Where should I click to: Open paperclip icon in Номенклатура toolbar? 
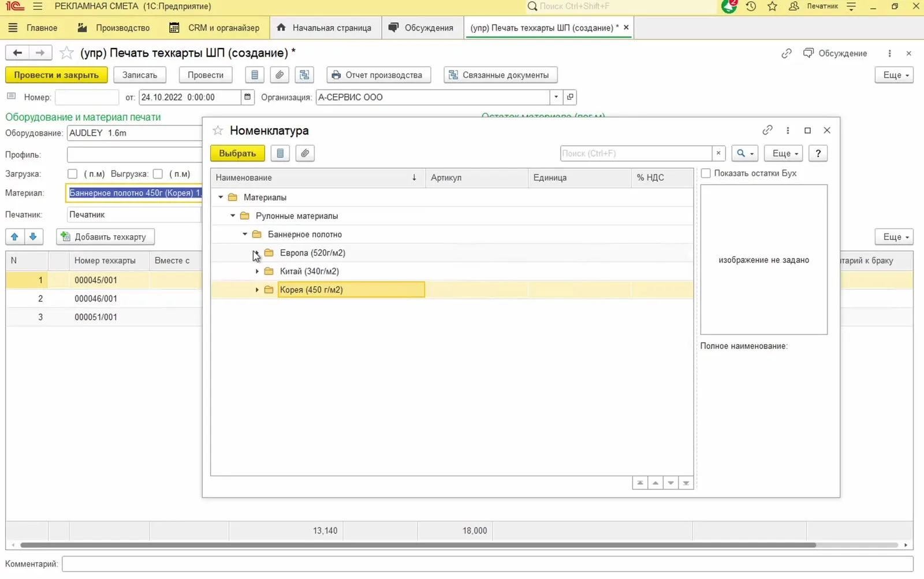(305, 153)
